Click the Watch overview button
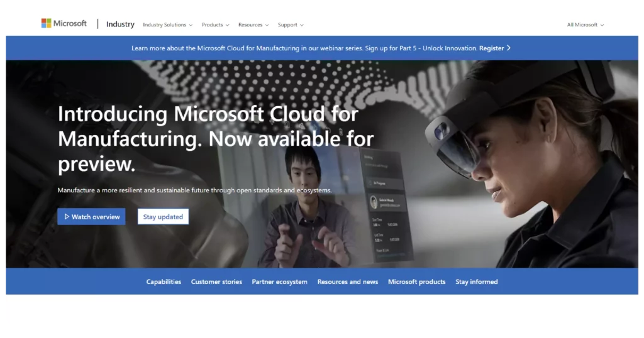This screenshot has width=644, height=338. coord(91,217)
